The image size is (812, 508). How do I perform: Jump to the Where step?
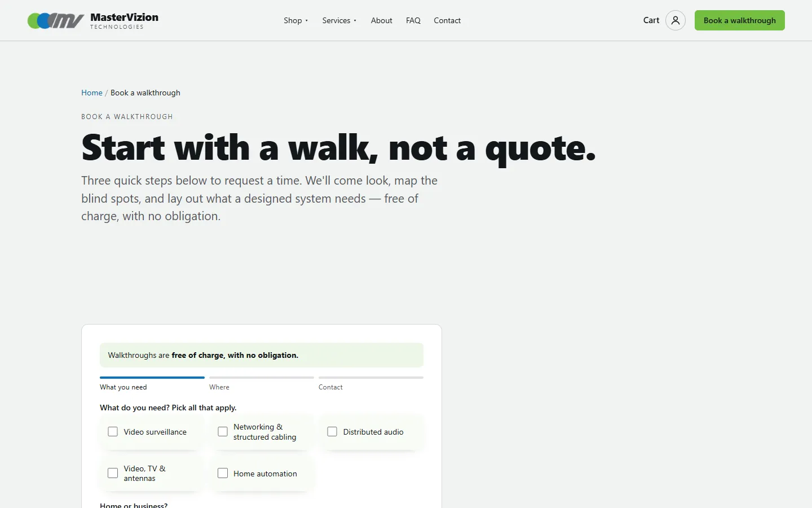(262, 384)
